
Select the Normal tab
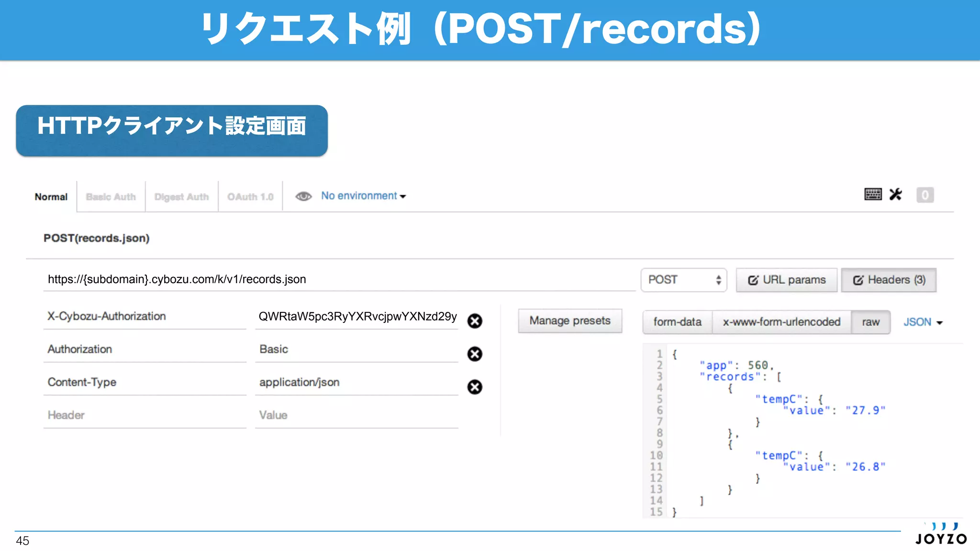pyautogui.click(x=51, y=197)
